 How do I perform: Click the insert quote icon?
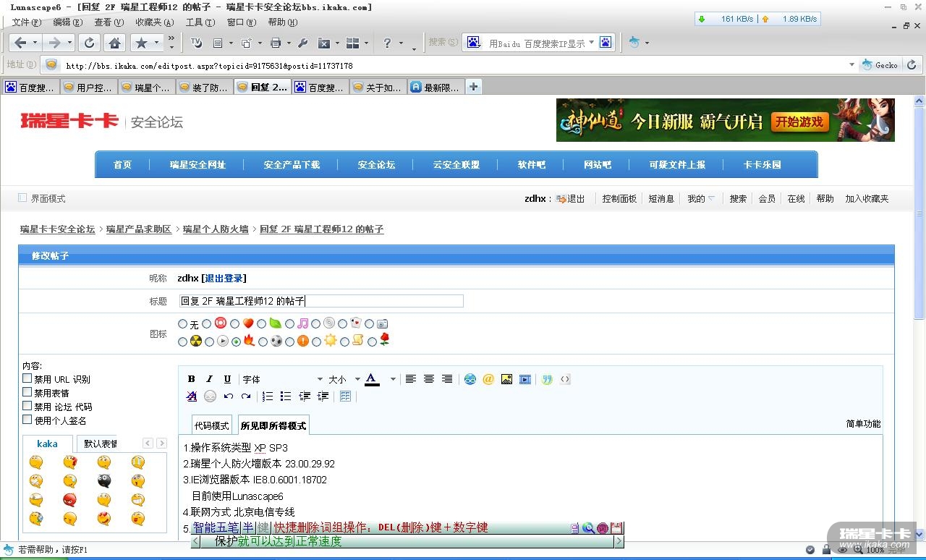pos(547,379)
